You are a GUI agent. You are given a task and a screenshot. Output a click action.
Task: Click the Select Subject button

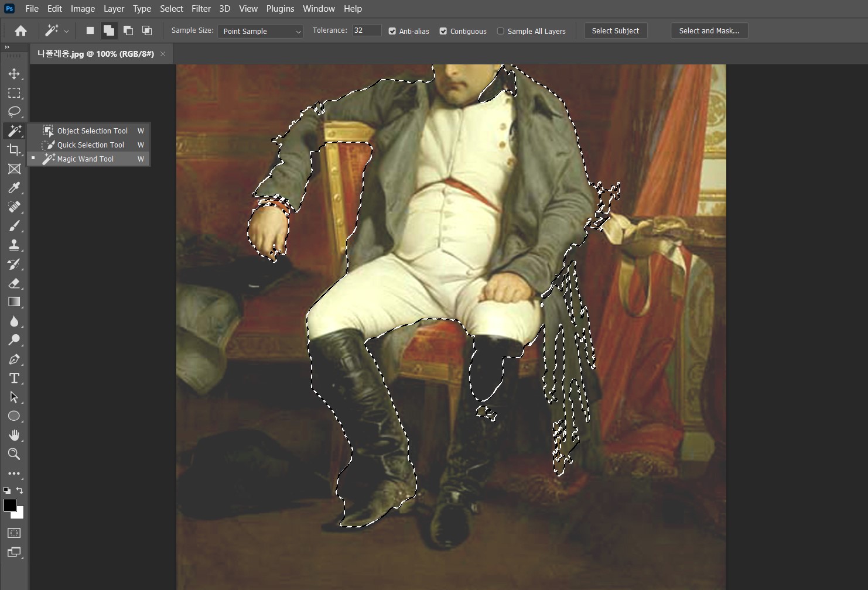616,31
